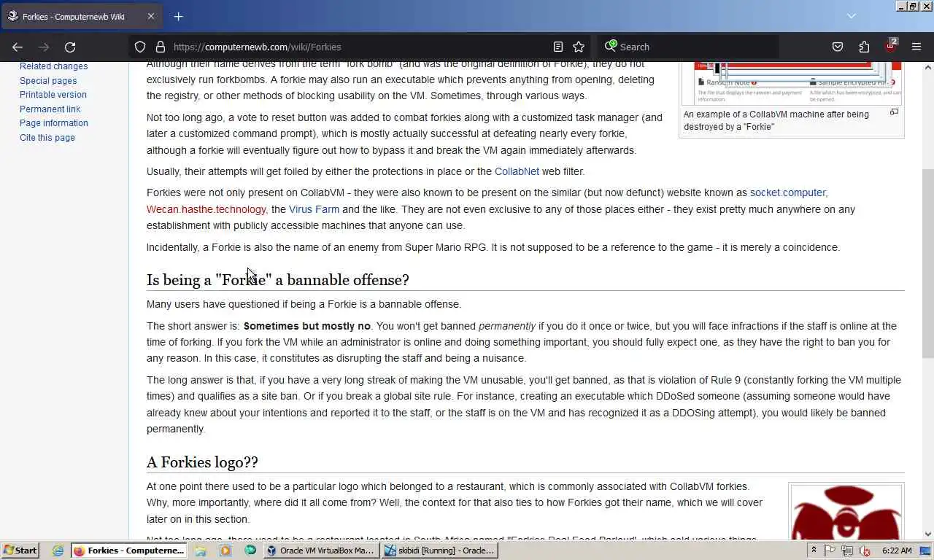This screenshot has height=560, width=934.
Task: Open uBlock Origin extension popup
Action: 890,46
